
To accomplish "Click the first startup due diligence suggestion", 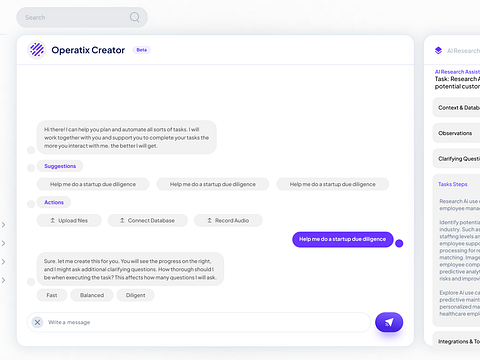I will [x=93, y=184].
